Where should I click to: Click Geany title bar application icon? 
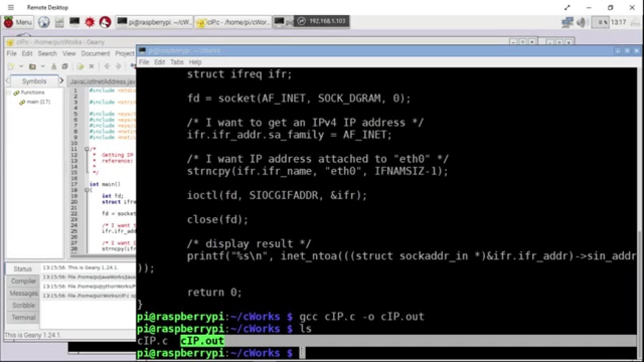(x=10, y=42)
